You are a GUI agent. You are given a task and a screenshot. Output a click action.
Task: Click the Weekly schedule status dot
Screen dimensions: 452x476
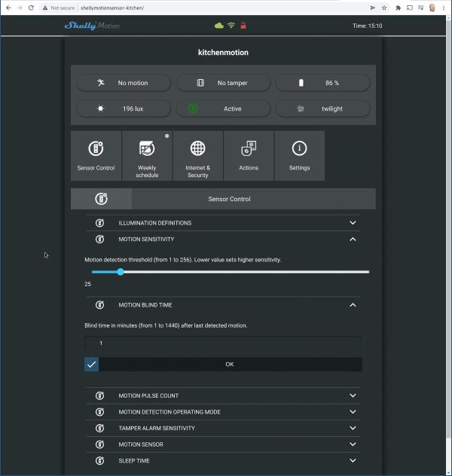point(166,136)
